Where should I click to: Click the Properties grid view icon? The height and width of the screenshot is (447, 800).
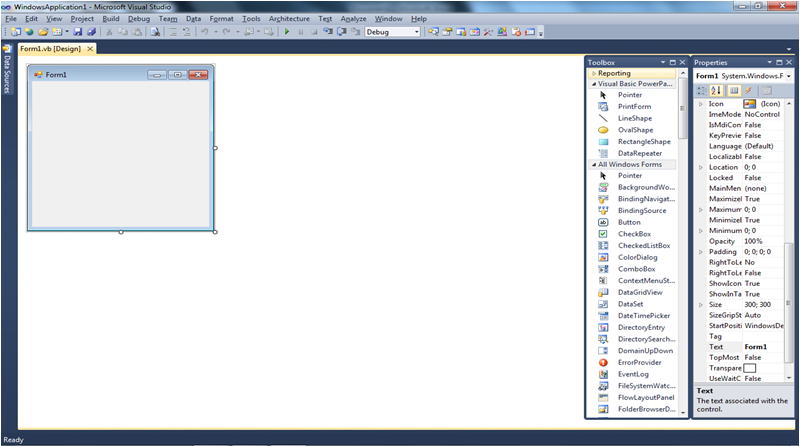[734, 90]
